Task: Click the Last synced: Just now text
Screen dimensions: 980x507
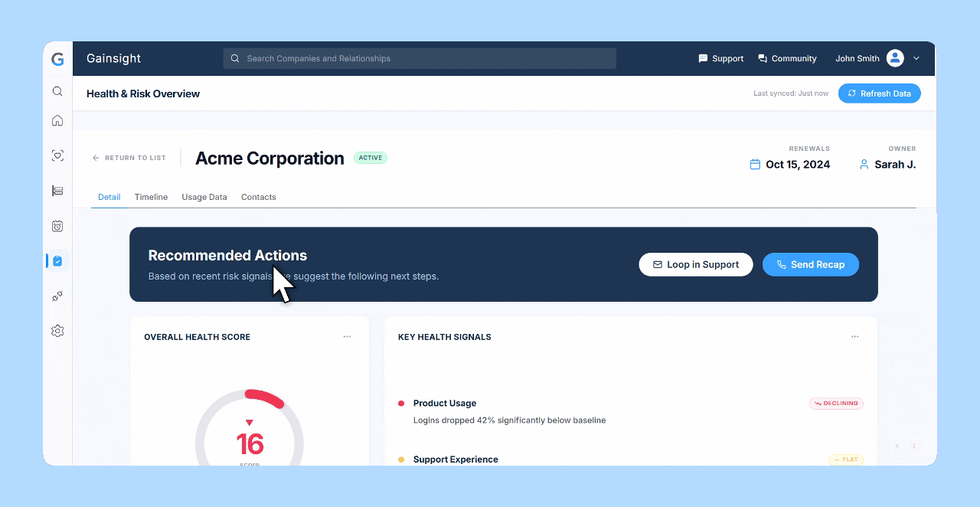Action: (x=791, y=93)
